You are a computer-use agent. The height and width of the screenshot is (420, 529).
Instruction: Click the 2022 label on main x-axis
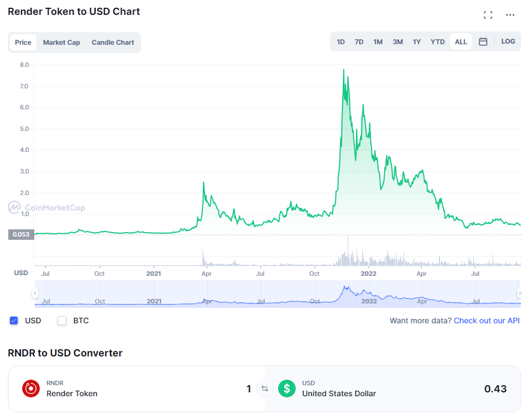click(x=368, y=274)
